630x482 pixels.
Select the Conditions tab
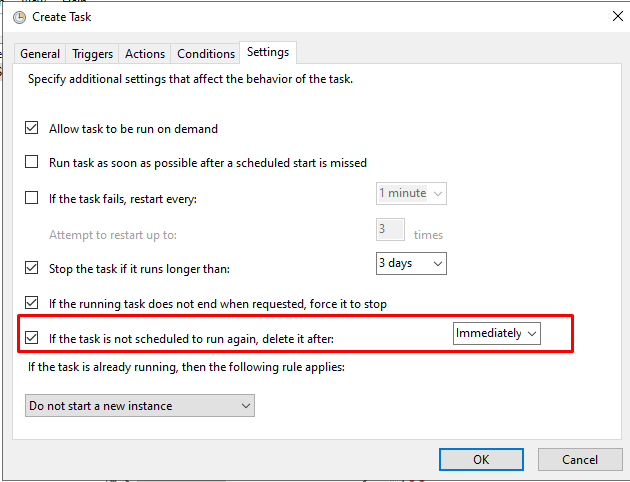206,54
